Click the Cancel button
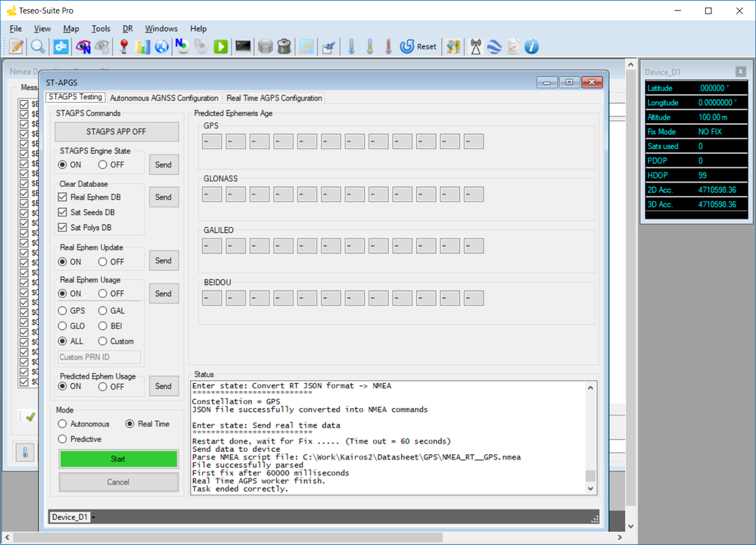Image resolution: width=756 pixels, height=545 pixels. 118,482
